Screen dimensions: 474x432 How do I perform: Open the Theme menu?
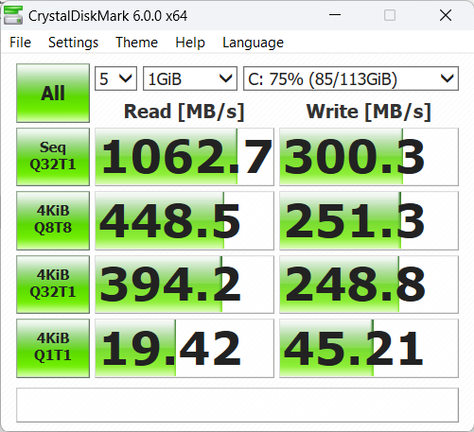point(137,42)
